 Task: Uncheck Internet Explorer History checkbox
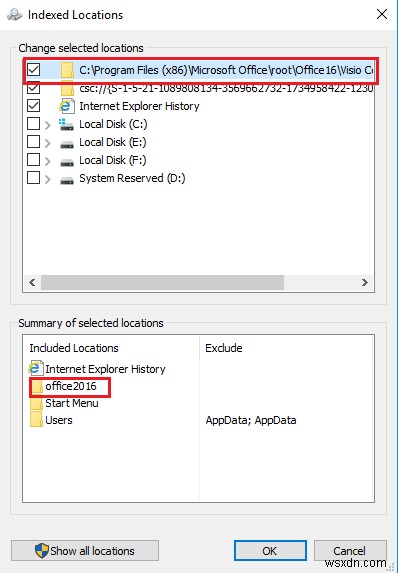click(x=34, y=106)
